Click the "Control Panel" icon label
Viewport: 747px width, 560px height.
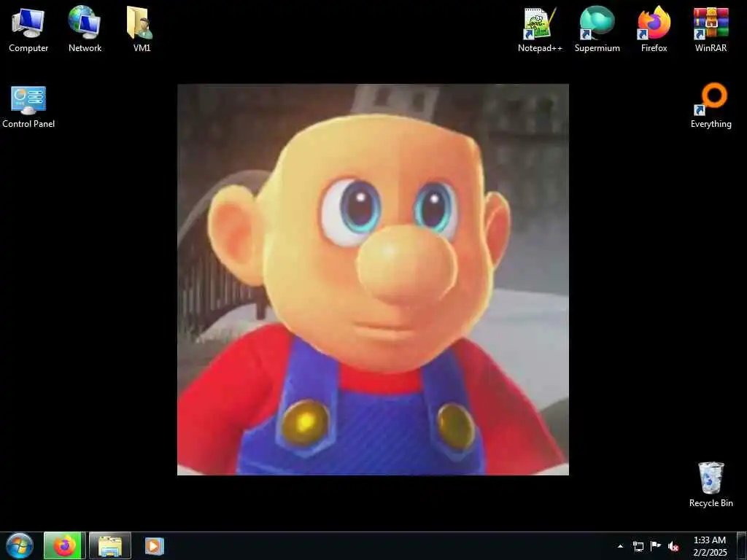[x=28, y=124]
